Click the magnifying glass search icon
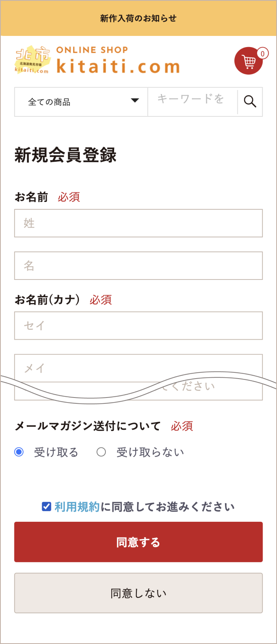 (250, 101)
